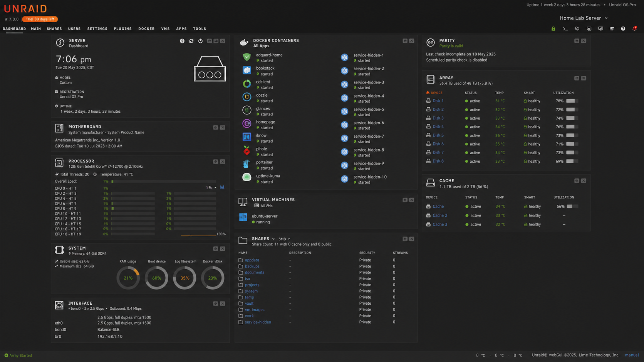The height and width of the screenshot is (362, 644).
Task: Open the Shares menu tab
Action: click(x=54, y=29)
